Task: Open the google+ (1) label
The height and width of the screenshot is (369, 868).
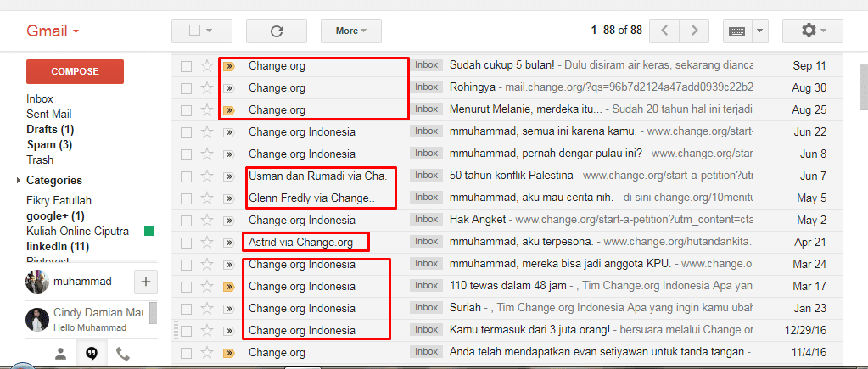Action: 55,216
